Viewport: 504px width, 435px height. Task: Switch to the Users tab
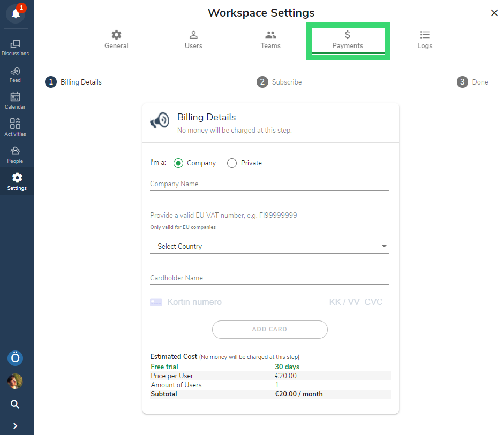point(193,40)
